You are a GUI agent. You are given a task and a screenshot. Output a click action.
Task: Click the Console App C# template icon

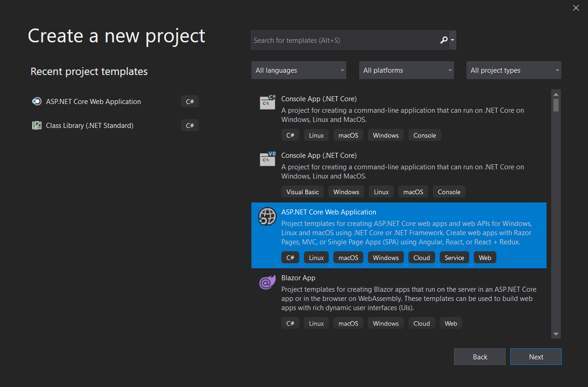267,102
